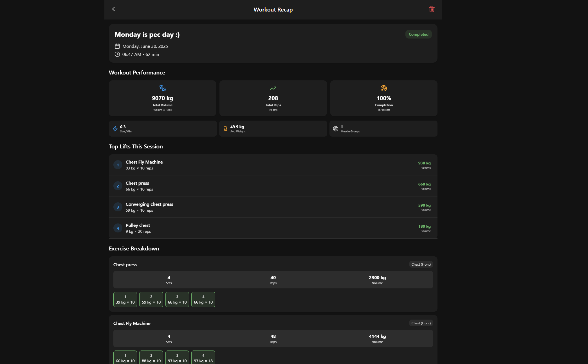
Task: Click the clock icon beside workout time
Action: pyautogui.click(x=117, y=54)
